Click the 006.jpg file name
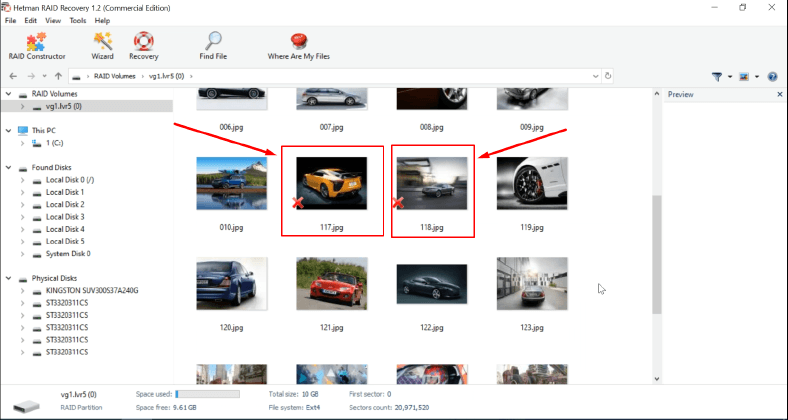Viewport: 788px width, 420px height. click(231, 128)
